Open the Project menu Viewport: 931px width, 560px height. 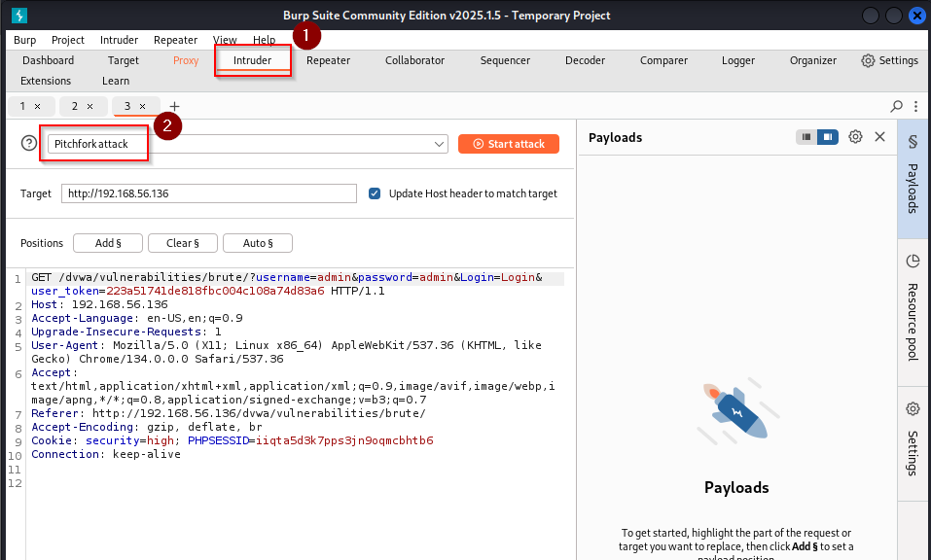[68, 40]
